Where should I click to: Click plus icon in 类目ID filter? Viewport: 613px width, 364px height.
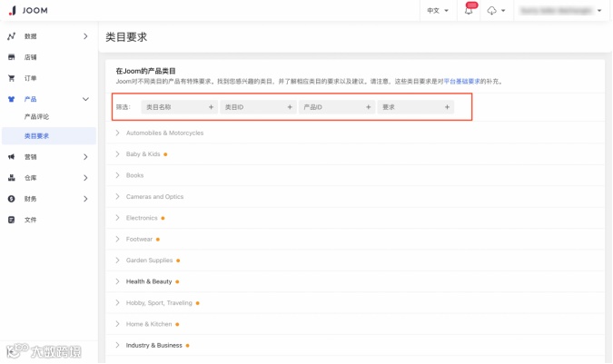[290, 107]
